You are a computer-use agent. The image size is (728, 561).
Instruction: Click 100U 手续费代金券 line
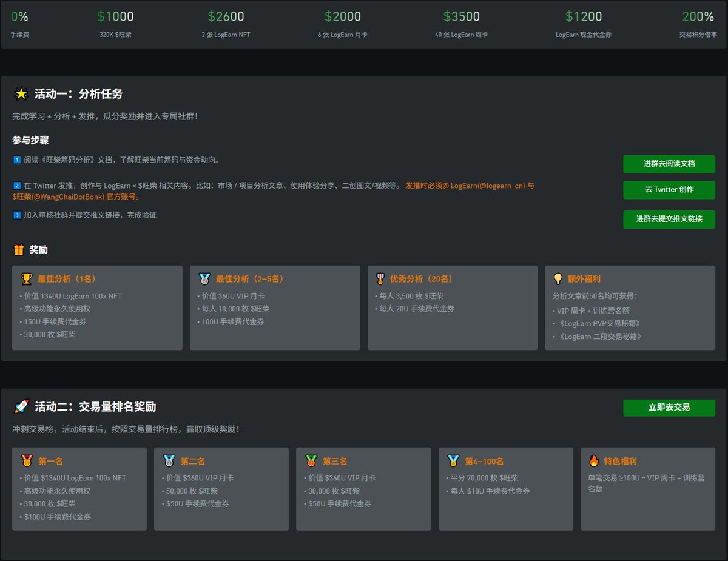231,321
